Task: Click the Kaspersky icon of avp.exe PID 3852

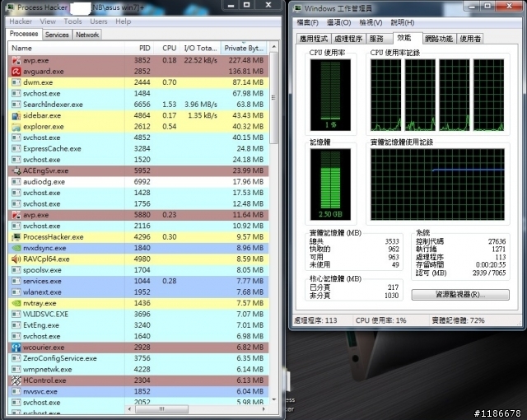Action: point(16,60)
